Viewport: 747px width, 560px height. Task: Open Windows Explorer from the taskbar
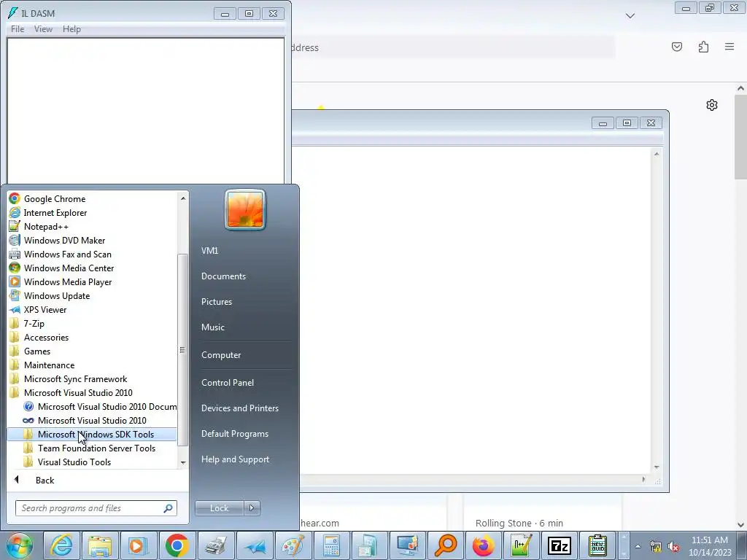[x=99, y=545]
